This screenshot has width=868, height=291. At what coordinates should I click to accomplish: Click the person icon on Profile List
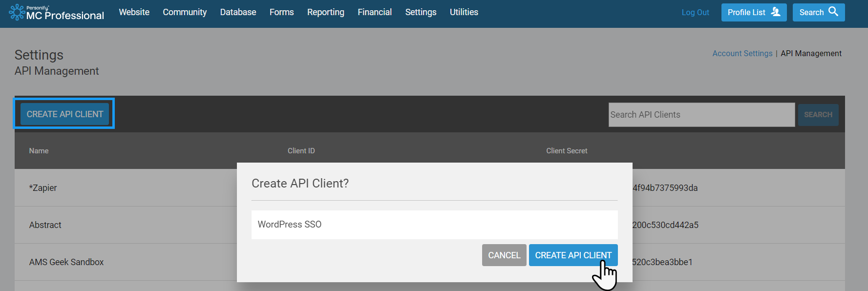point(775,12)
